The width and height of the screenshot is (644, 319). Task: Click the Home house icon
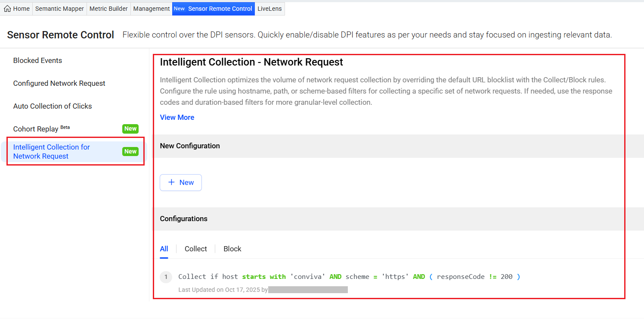point(7,9)
